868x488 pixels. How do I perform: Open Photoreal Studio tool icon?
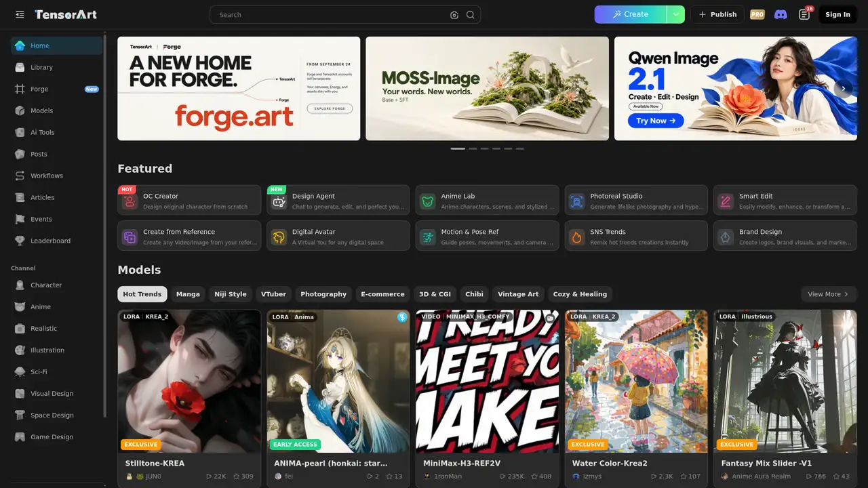[x=576, y=201]
